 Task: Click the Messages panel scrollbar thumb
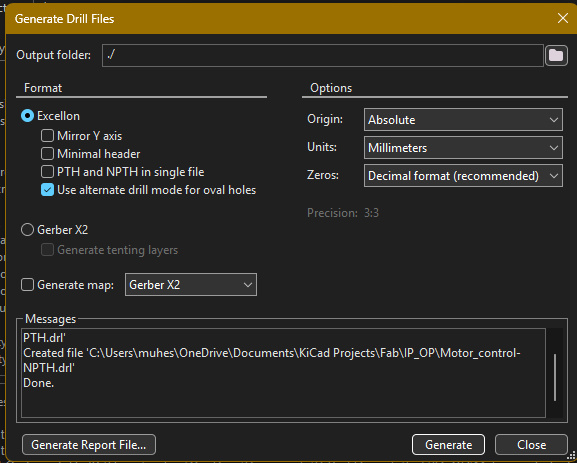click(555, 377)
